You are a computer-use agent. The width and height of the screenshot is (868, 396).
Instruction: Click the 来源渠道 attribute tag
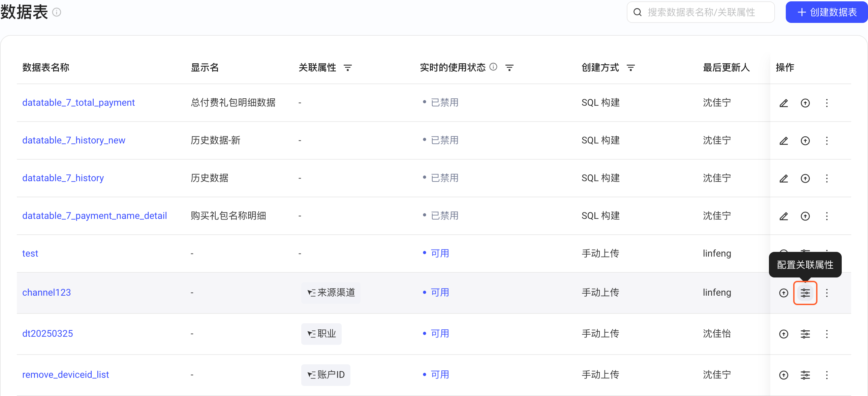(x=331, y=293)
